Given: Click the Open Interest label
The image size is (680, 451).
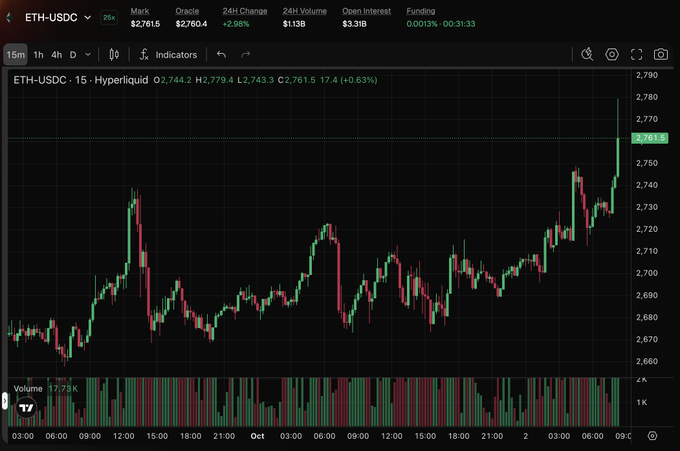Looking at the screenshot, I should click(x=366, y=11).
